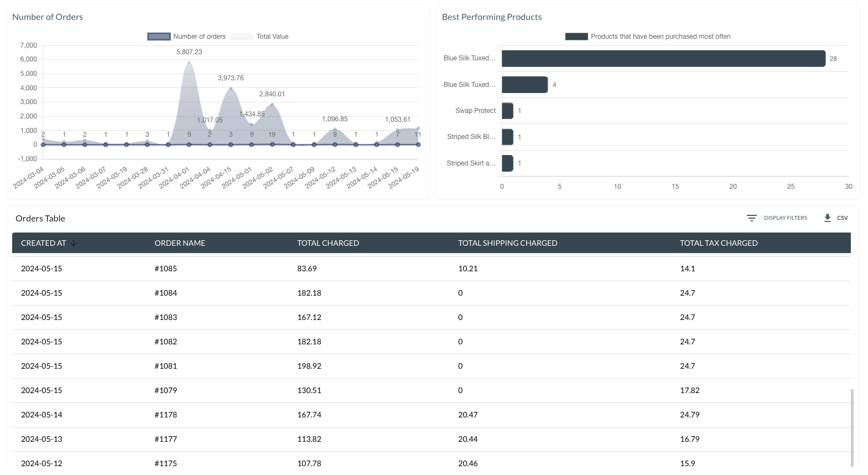Click the Swap Protect axis label

(475, 111)
